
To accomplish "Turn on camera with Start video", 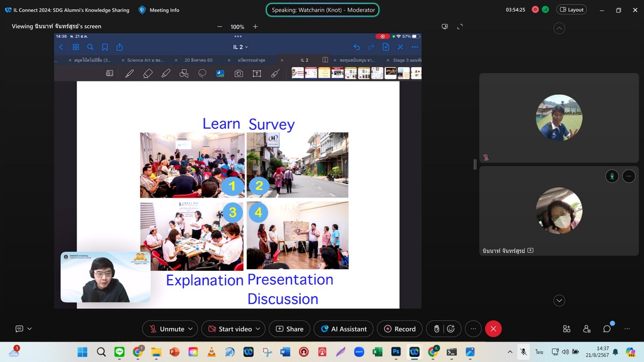I will pos(230,329).
